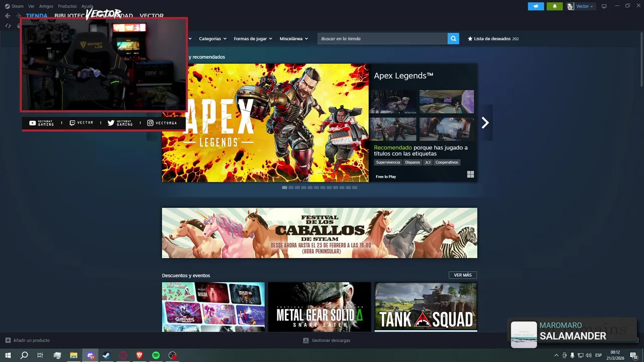Open Windows notification center icon
The height and width of the screenshot is (362, 644).
point(633,355)
